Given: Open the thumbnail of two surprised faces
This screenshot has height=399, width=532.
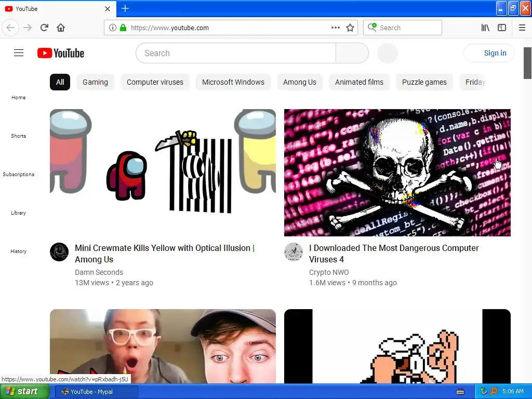Looking at the screenshot, I should pyautogui.click(x=163, y=346).
